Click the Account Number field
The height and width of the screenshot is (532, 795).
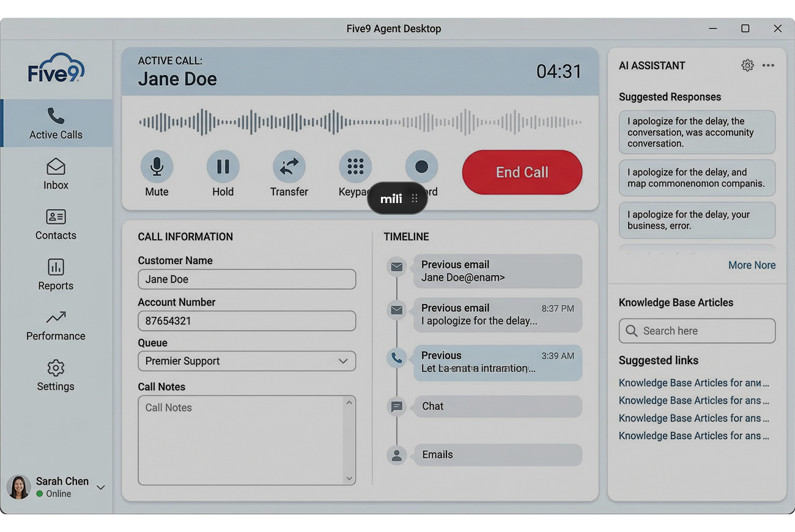(x=247, y=321)
